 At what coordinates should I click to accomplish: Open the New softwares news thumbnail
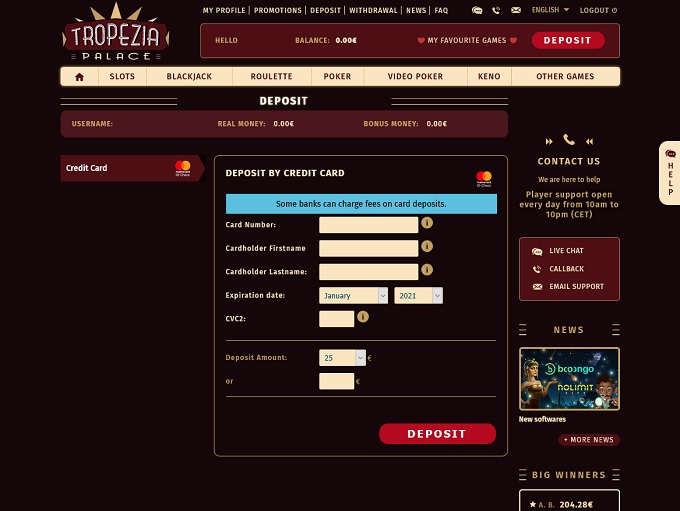[x=569, y=379]
